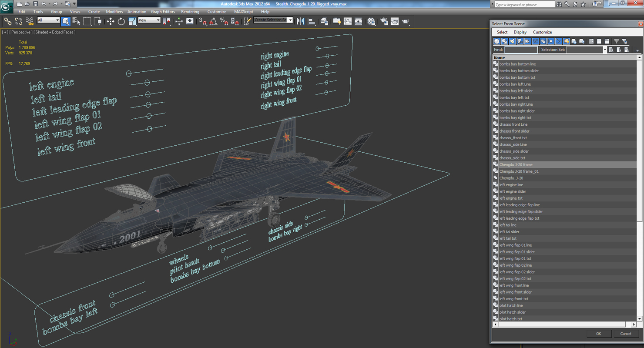Save the file using the title bar icon

36,4
